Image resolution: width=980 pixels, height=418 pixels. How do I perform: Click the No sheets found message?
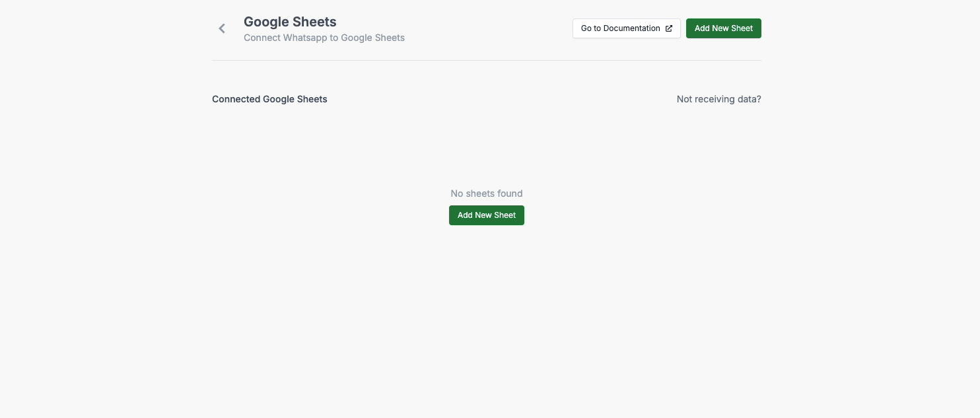(x=487, y=193)
